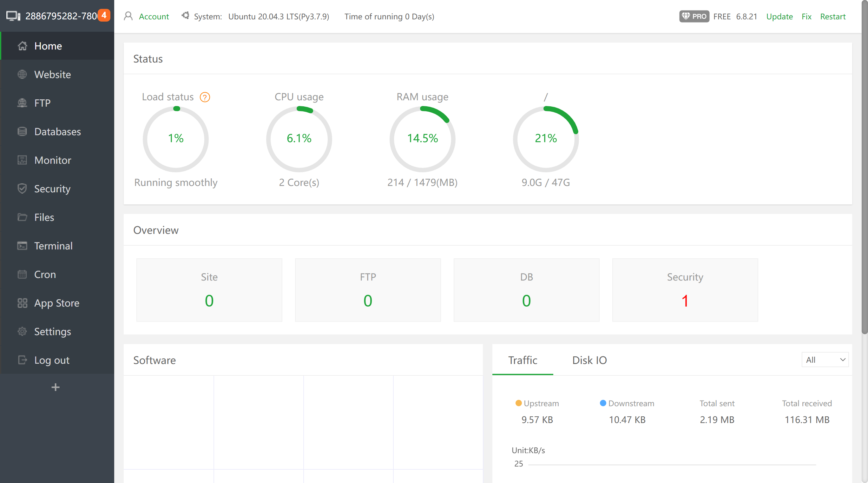This screenshot has height=483, width=868.
Task: Click the 'Ubuntu 20.04.3 LTS(Py3.7.9)' system text
Action: [x=279, y=17]
